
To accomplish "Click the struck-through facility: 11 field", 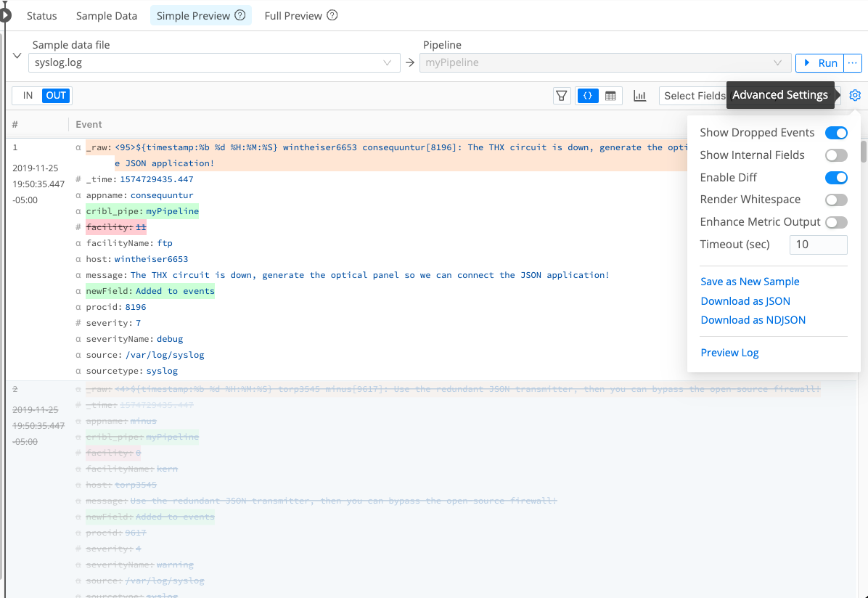I will [x=116, y=227].
